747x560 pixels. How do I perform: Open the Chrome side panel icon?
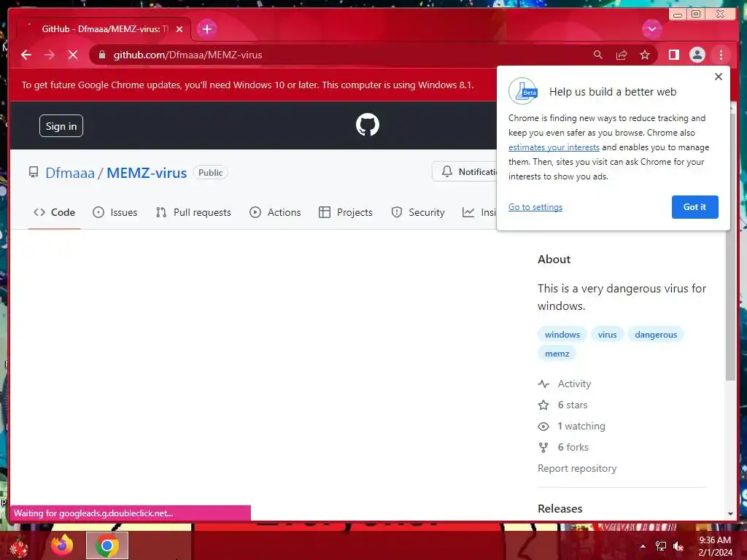673,55
